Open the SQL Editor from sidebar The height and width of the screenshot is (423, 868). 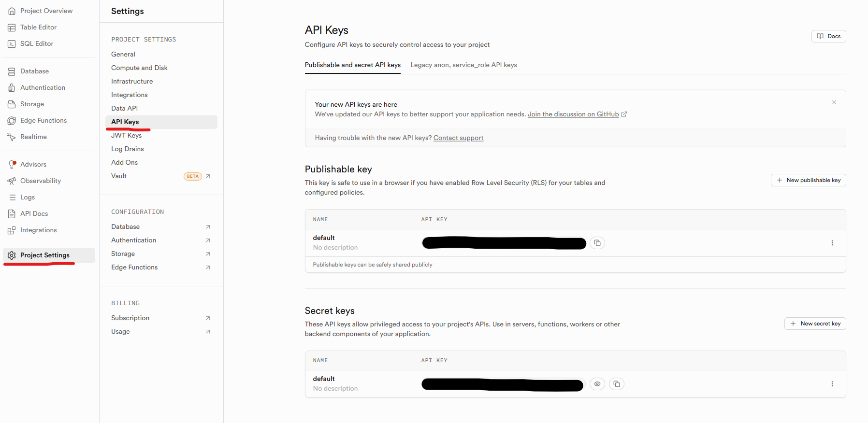(x=37, y=43)
